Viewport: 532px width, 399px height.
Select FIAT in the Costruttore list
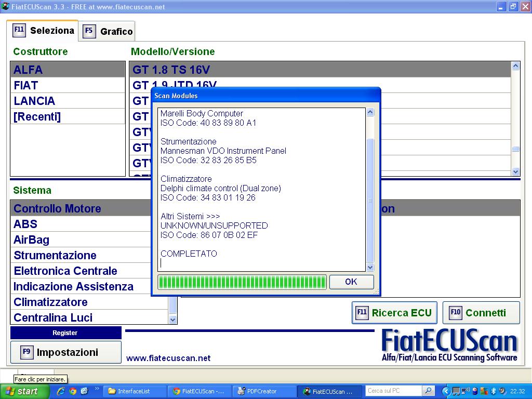click(x=68, y=85)
